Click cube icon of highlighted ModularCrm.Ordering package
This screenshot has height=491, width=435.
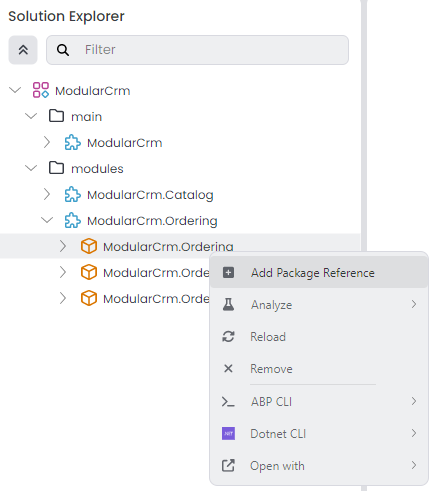pos(89,246)
